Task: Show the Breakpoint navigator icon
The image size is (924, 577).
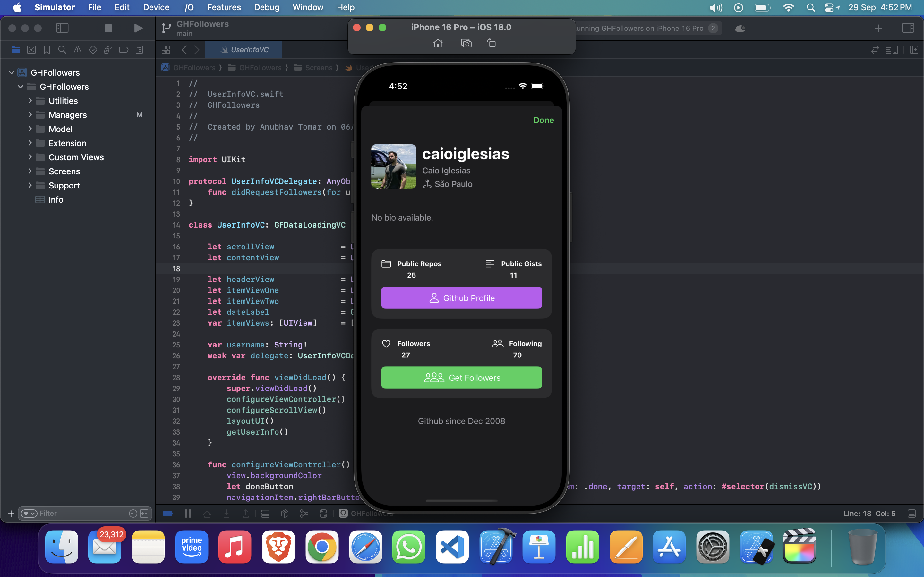Action: (x=124, y=50)
